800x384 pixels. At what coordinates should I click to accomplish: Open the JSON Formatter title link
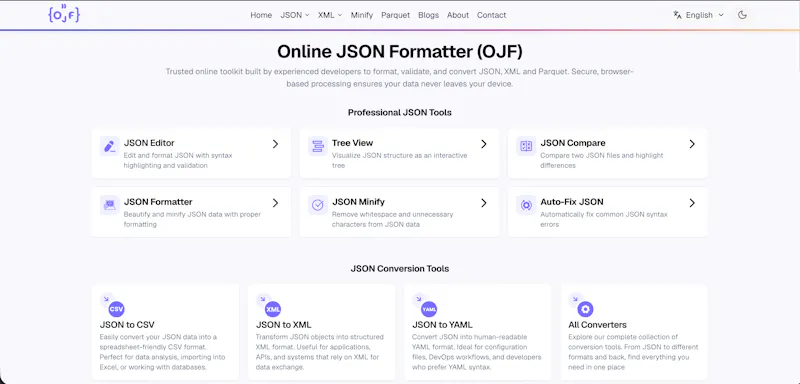tap(158, 202)
